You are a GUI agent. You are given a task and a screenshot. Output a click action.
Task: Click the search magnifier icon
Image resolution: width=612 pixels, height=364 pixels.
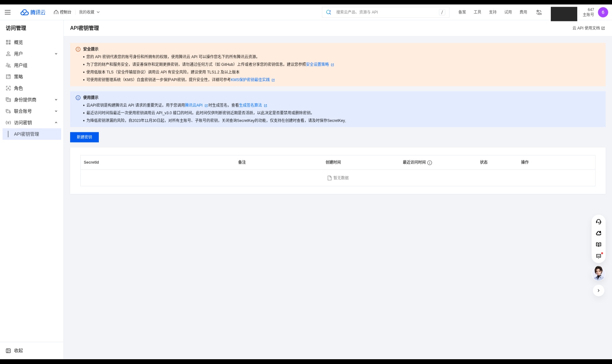[x=329, y=12]
